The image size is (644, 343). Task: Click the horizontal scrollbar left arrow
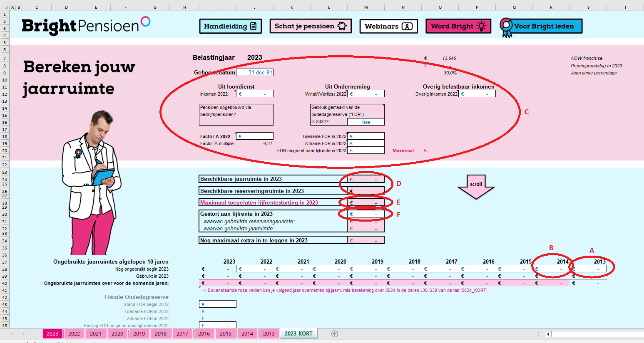[548, 334]
